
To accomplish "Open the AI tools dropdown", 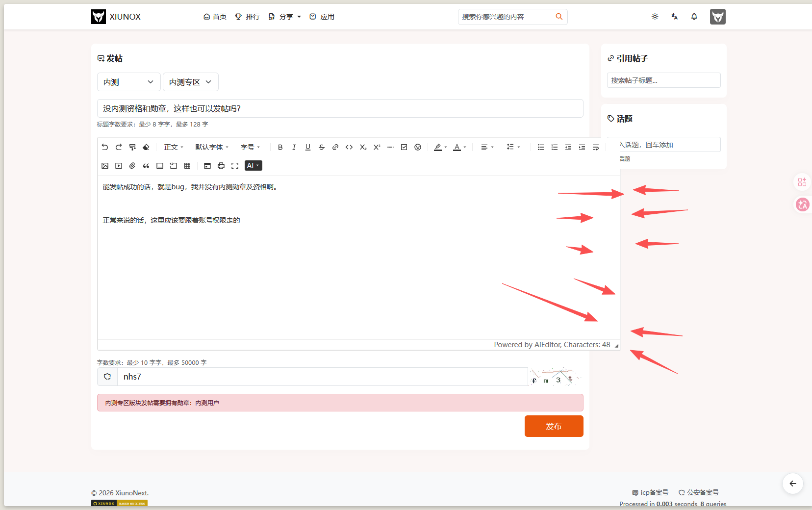I will [254, 166].
